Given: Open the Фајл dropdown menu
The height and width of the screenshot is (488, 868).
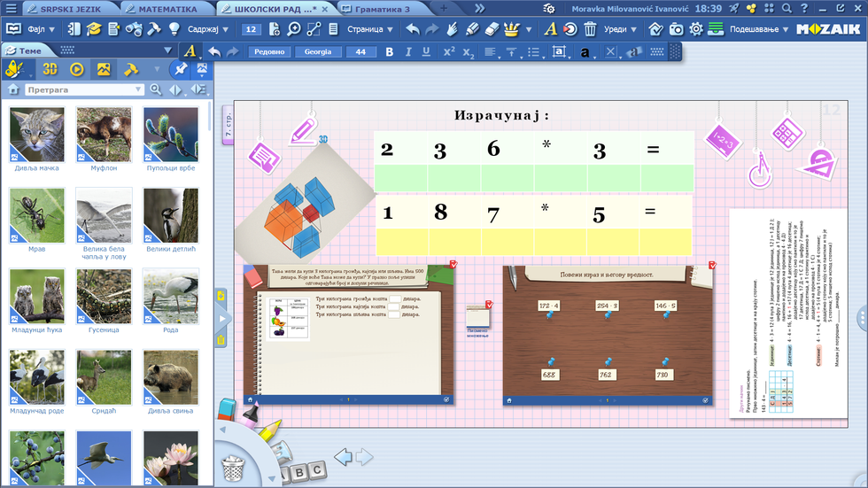Looking at the screenshot, I should click(x=41, y=29).
